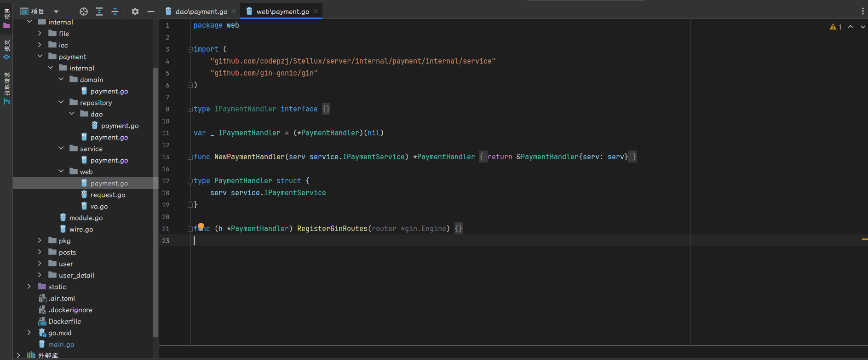
Task: Click line number 11 in gutter
Action: coord(166,133)
